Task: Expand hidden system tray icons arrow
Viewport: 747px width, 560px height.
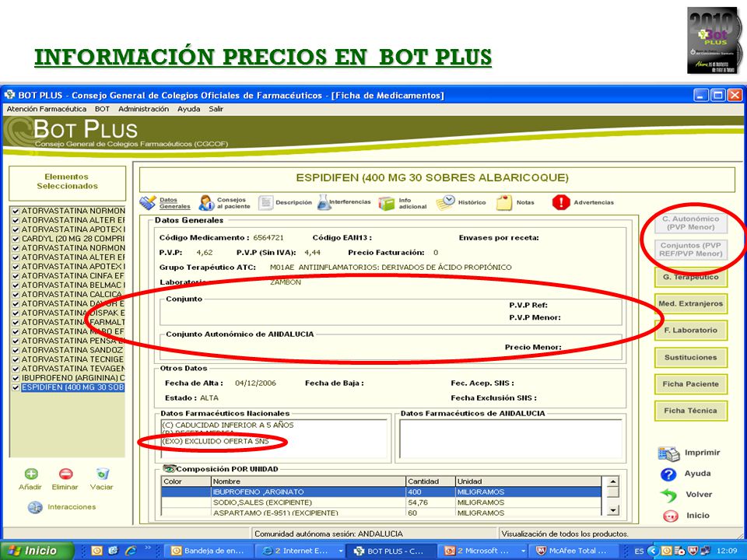Action: (653, 551)
